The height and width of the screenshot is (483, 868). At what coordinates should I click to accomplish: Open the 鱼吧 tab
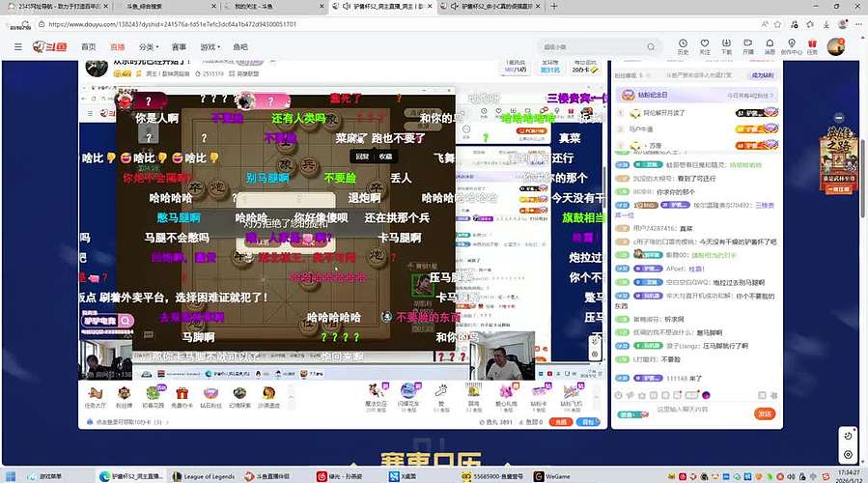pos(240,47)
